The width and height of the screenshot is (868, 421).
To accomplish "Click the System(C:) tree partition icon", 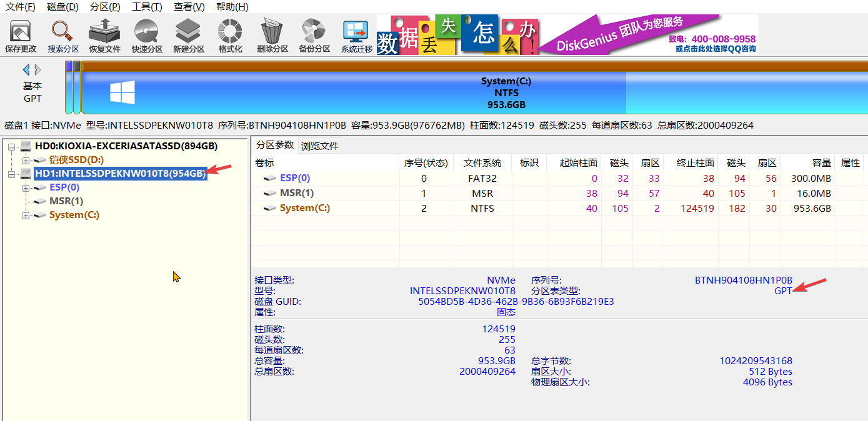I will [41, 215].
